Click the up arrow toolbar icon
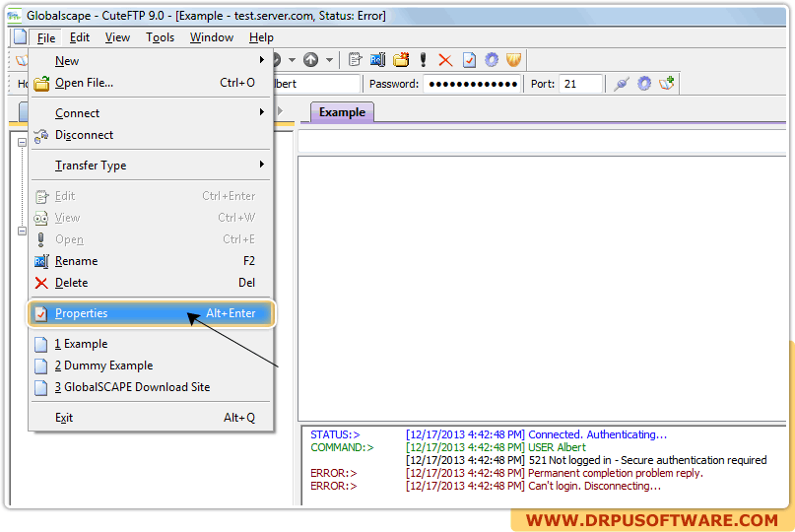This screenshot has height=532, width=795. pos(311,60)
